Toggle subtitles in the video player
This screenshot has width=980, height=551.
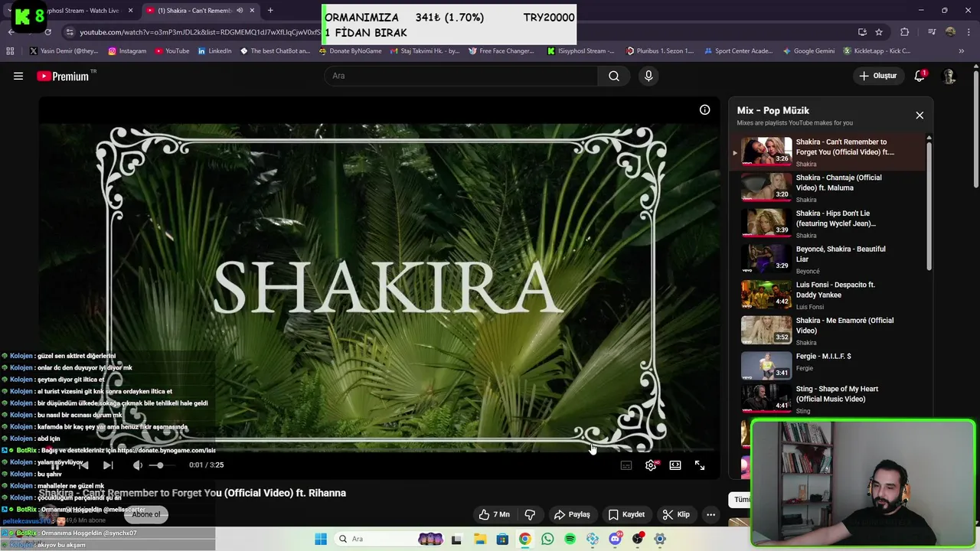(626, 465)
